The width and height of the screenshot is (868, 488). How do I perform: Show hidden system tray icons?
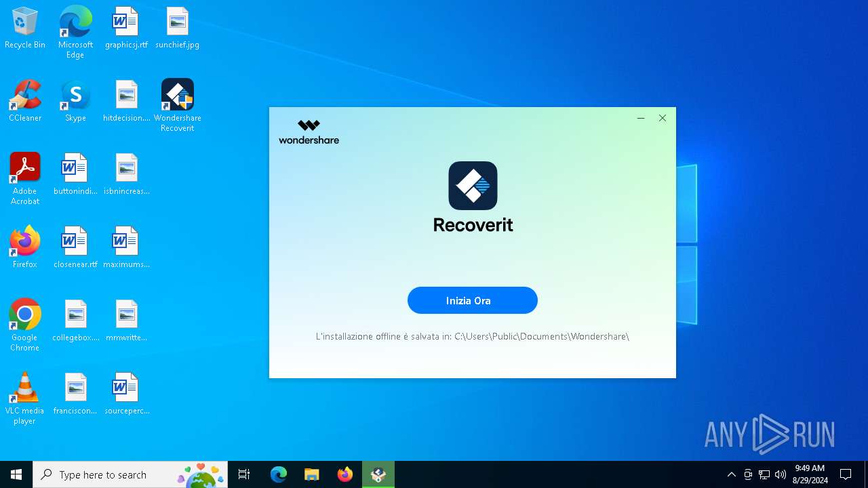731,474
